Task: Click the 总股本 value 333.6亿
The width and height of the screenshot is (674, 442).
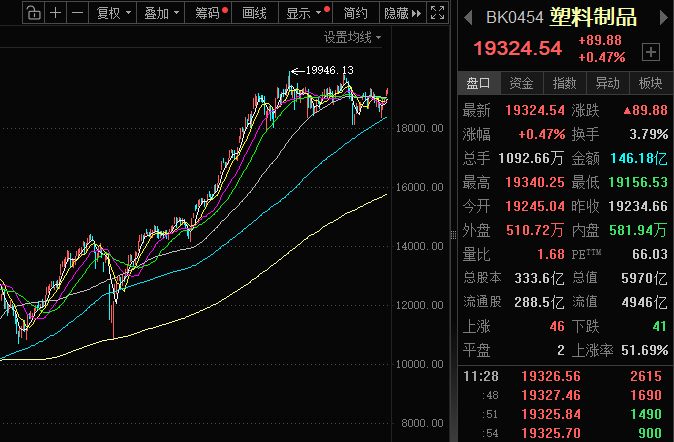Action: point(539,278)
